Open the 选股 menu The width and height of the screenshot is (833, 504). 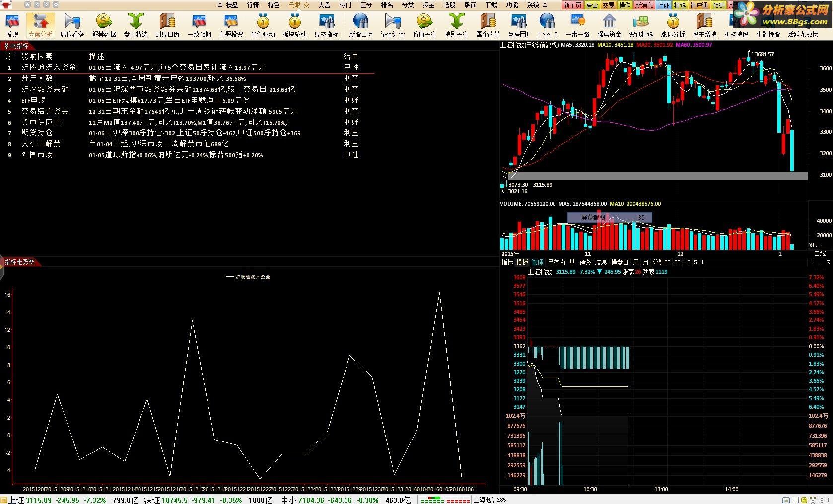449,5
